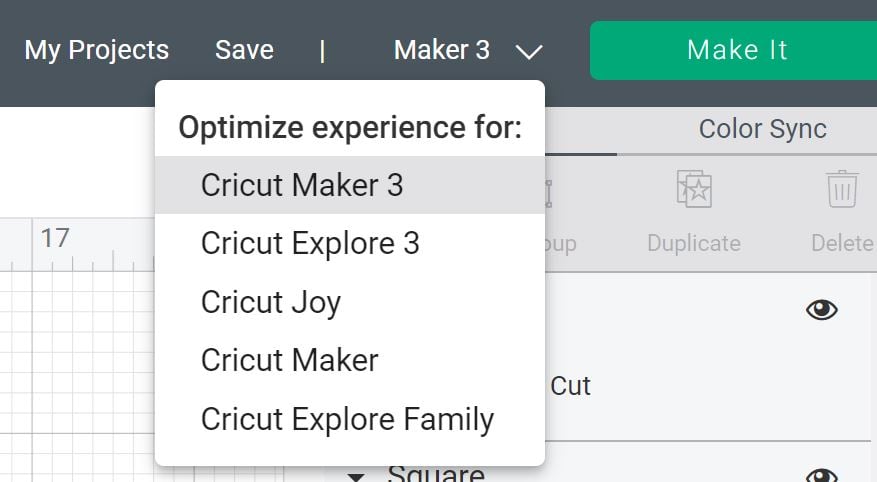Image resolution: width=877 pixels, height=482 pixels.
Task: Select the Cut layer row
Action: [x=708, y=358]
